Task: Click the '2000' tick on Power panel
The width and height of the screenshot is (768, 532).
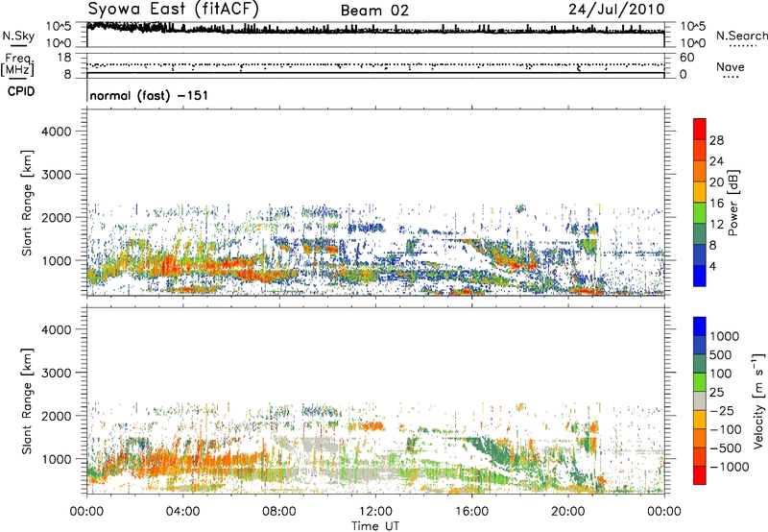Action: click(56, 217)
